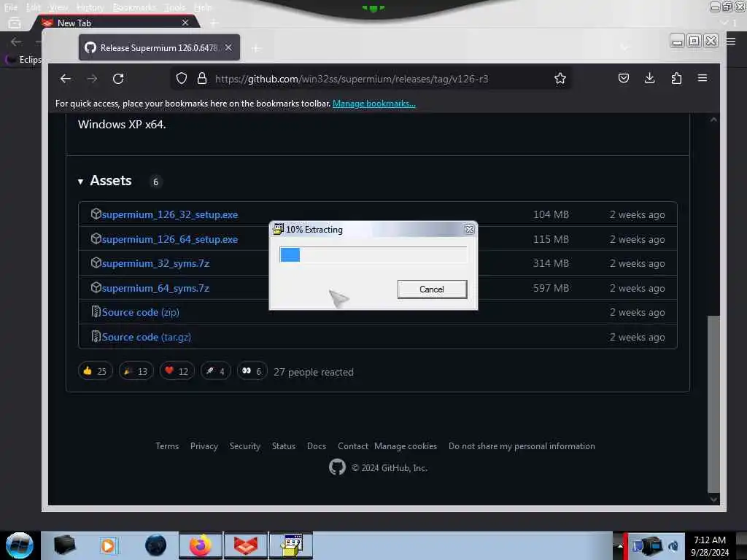Toggle the eyes reaction (6)
This screenshot has width=747, height=560.
pyautogui.click(x=252, y=371)
